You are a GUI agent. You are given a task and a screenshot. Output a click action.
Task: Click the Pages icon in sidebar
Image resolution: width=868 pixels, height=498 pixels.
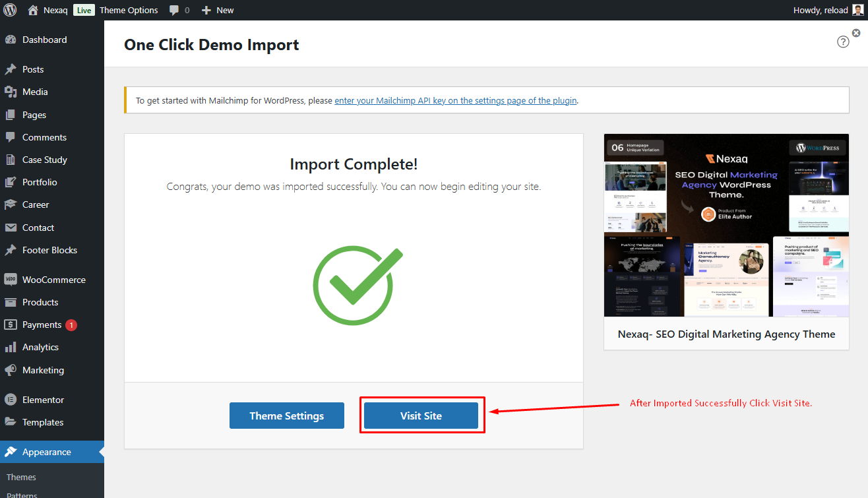point(11,115)
